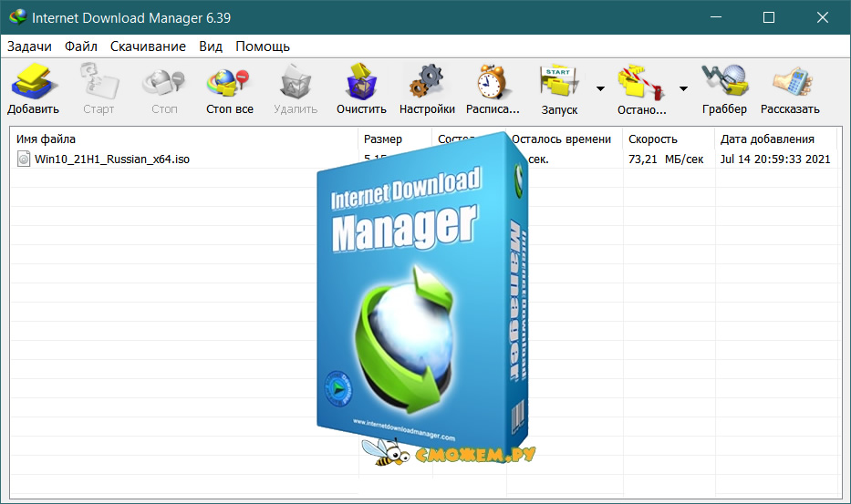Select the Win10_21H1_Russian_x64.iso download row
The image size is (851, 504).
424,159
